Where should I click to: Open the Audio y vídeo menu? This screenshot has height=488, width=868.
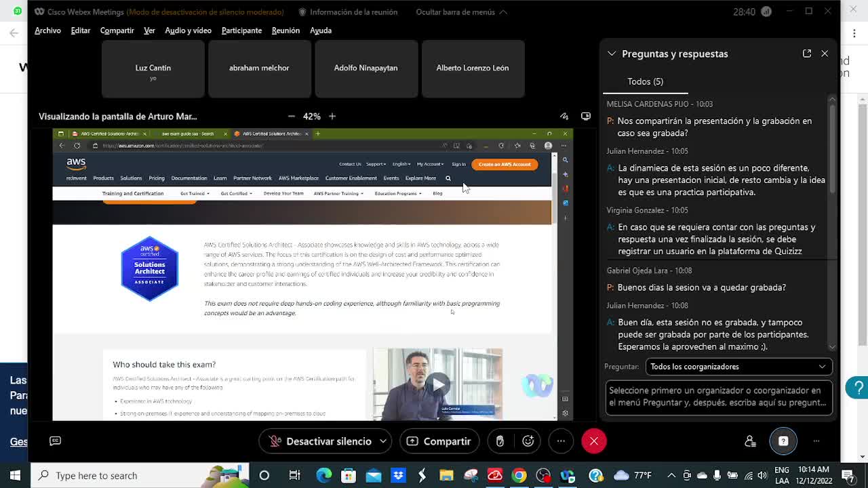[188, 30]
